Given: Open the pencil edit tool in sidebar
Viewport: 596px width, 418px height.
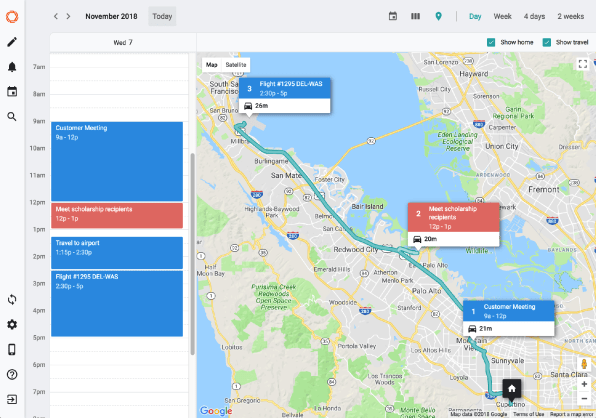Looking at the screenshot, I should (x=12, y=42).
